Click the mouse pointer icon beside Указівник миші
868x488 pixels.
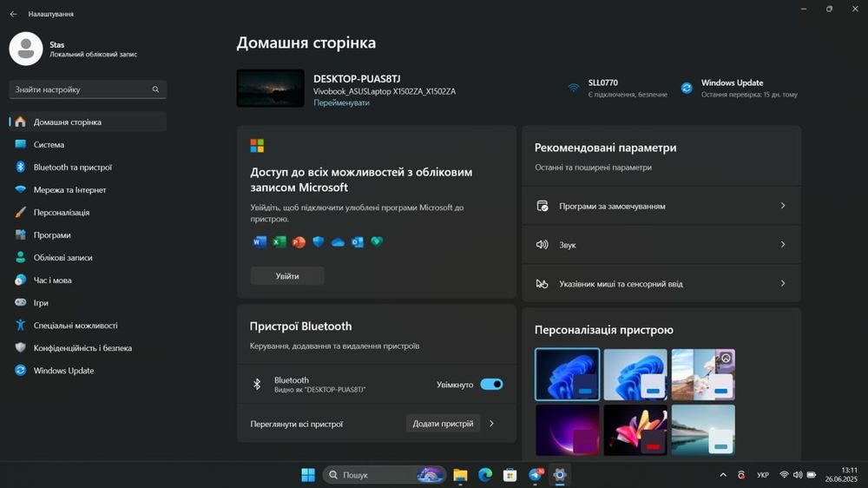[542, 284]
